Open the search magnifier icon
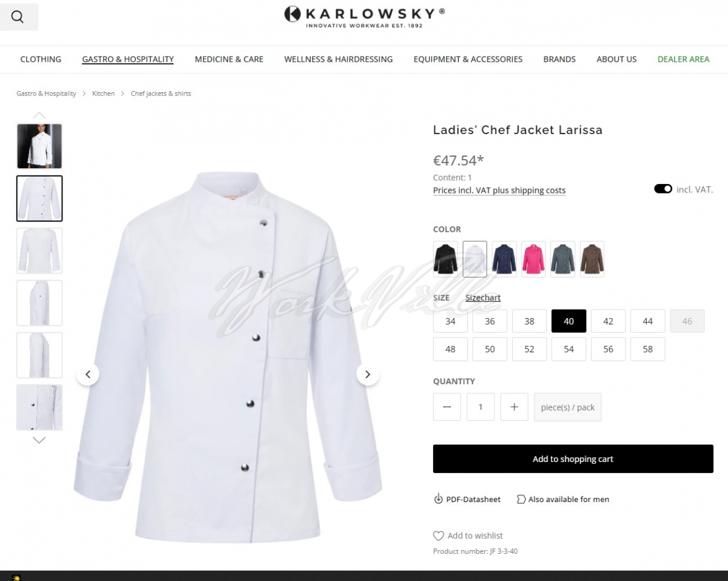Image resolution: width=728 pixels, height=581 pixels. pyautogui.click(x=18, y=17)
